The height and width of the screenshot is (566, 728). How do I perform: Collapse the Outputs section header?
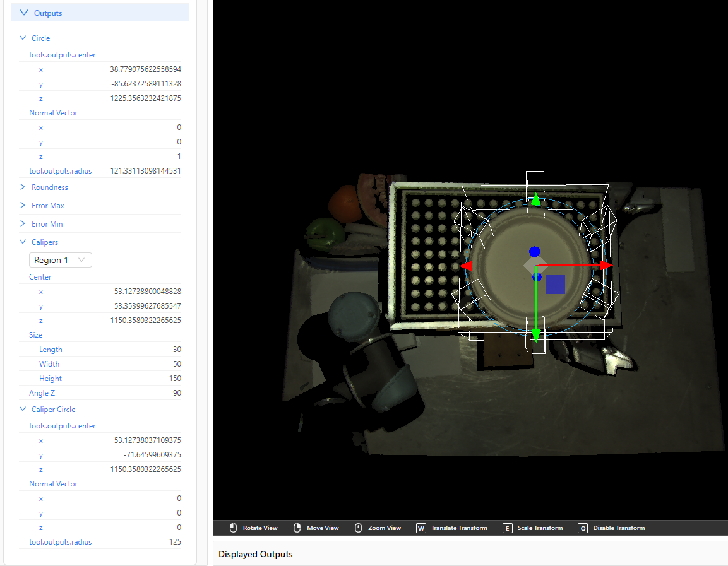point(100,13)
